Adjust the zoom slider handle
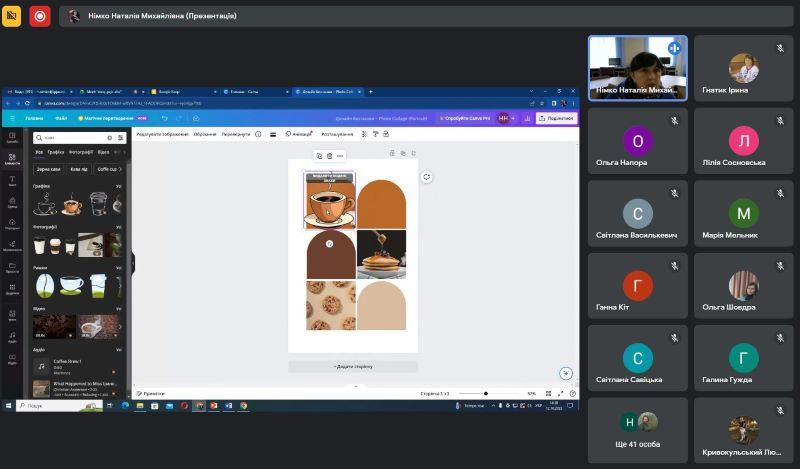 (x=486, y=393)
